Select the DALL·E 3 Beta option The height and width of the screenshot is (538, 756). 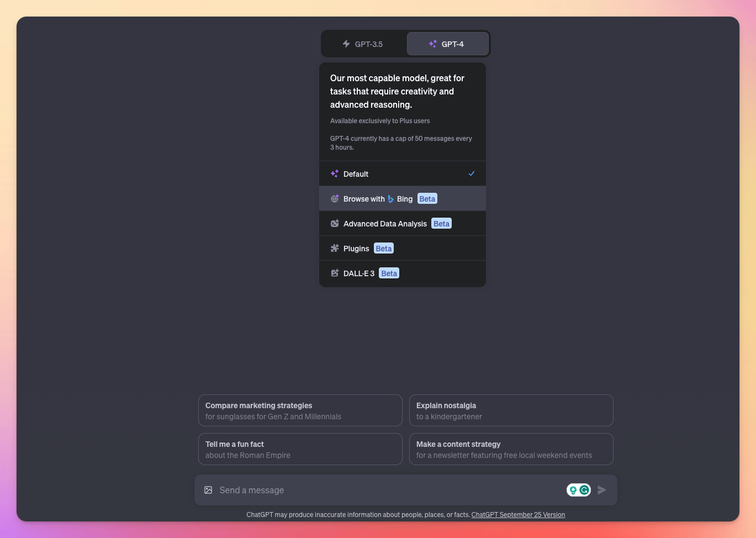tap(403, 273)
